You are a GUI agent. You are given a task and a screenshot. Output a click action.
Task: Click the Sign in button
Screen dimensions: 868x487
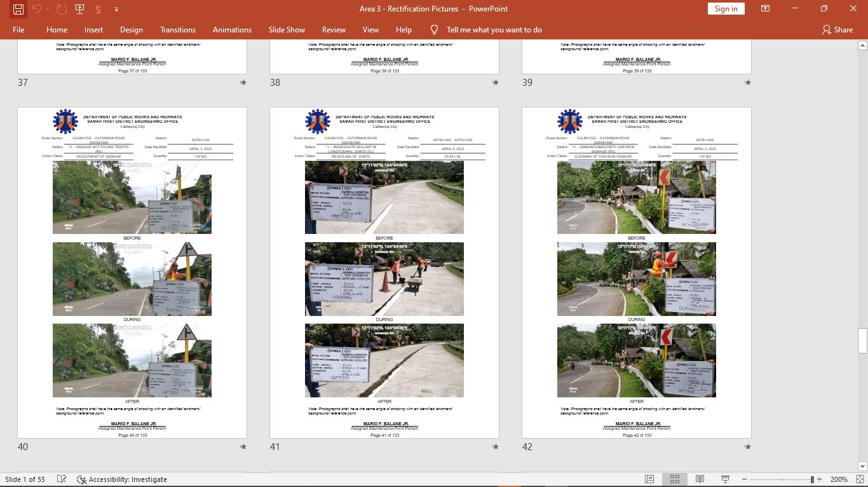[x=726, y=9]
